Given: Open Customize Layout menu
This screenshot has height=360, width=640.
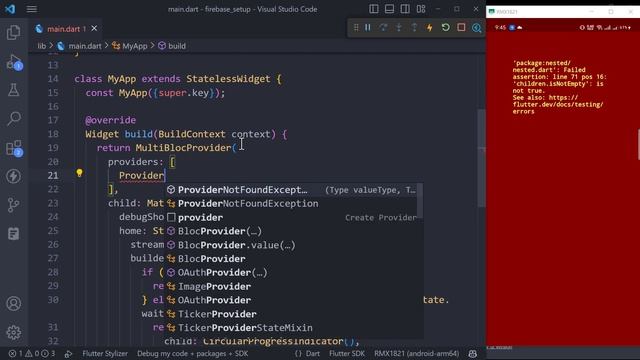Looking at the screenshot, I should click(421, 9).
